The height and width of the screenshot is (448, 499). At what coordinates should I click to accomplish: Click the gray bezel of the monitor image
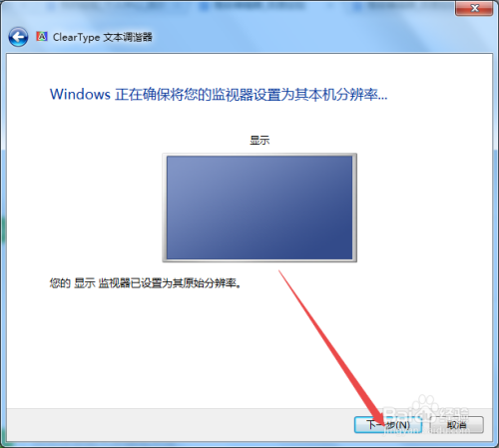[259, 260]
